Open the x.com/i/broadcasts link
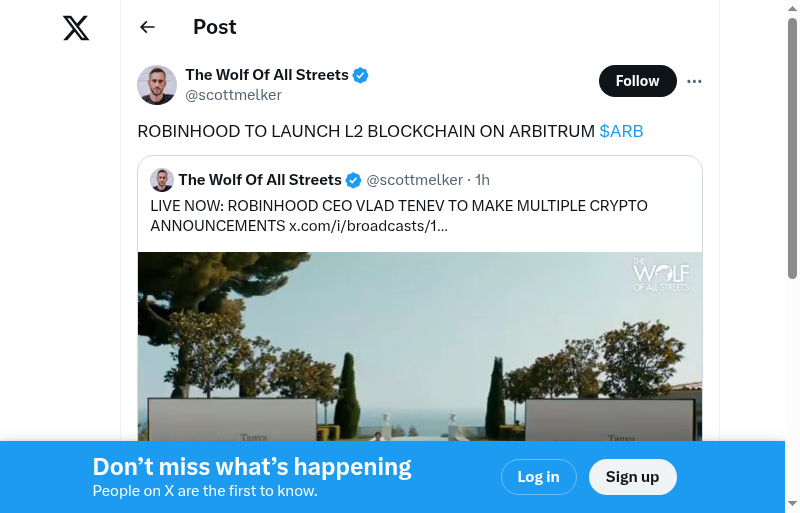Viewport: 800px width, 513px height. [x=368, y=226]
